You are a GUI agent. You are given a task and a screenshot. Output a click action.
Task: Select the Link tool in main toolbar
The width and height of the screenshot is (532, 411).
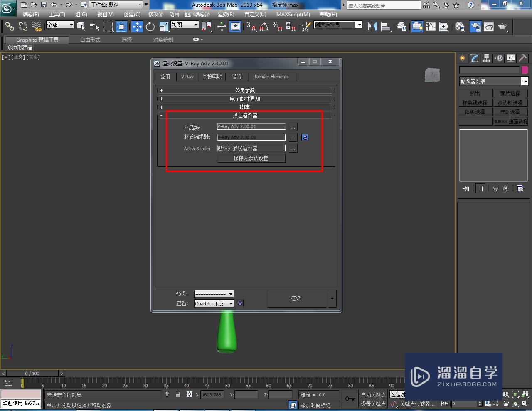point(9,27)
